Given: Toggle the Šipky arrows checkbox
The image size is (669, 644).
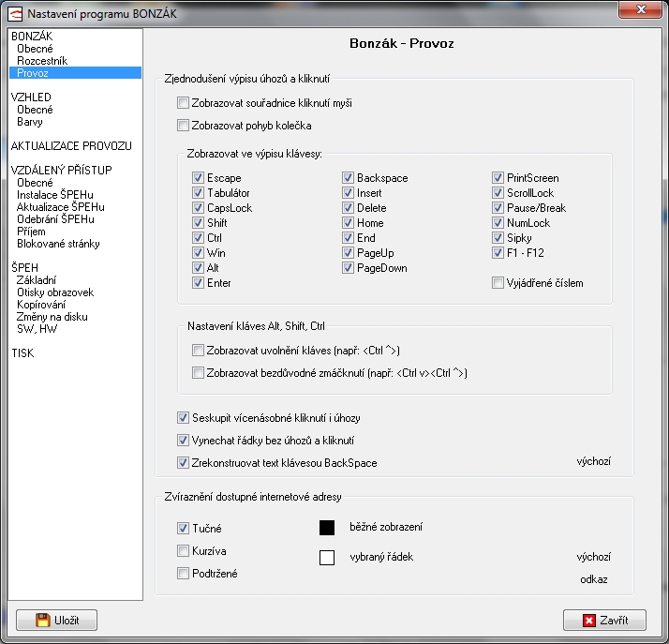Looking at the screenshot, I should [498, 237].
